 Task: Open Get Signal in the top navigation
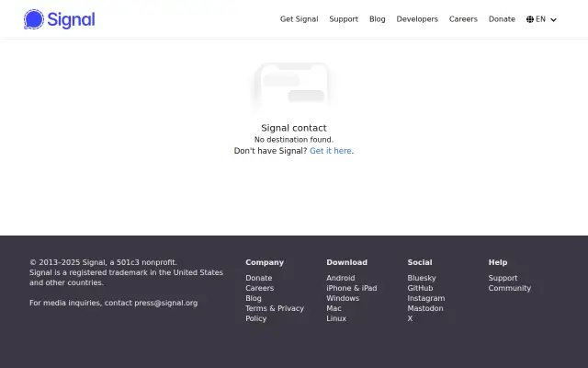point(299,19)
